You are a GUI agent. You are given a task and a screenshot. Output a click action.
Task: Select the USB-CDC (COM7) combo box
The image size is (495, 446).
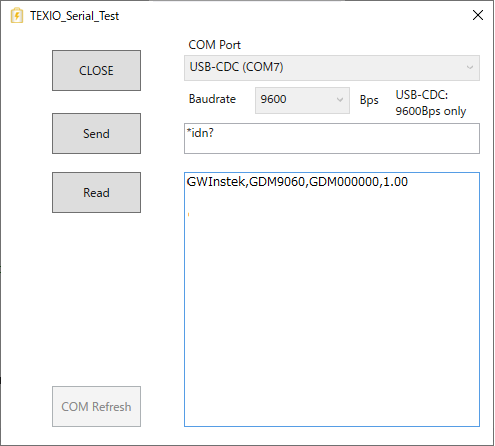332,68
